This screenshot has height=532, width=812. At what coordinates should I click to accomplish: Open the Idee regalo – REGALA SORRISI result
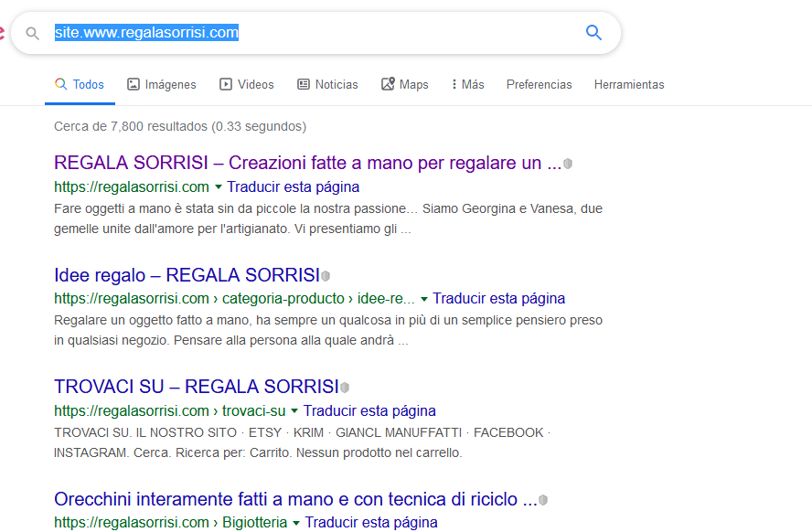tap(187, 275)
